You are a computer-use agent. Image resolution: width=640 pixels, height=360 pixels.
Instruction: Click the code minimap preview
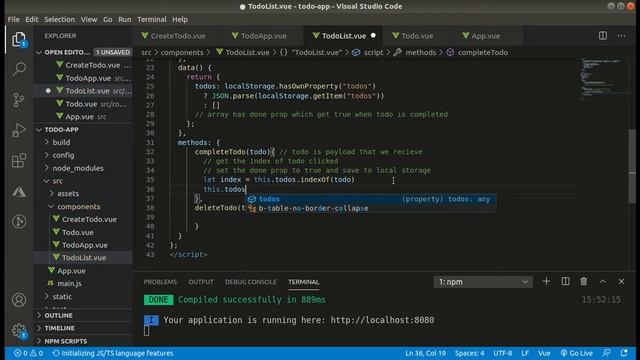[603, 80]
